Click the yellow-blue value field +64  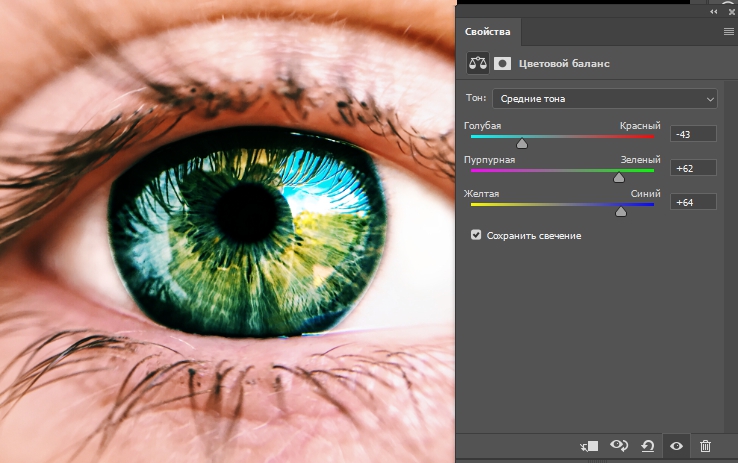click(693, 202)
